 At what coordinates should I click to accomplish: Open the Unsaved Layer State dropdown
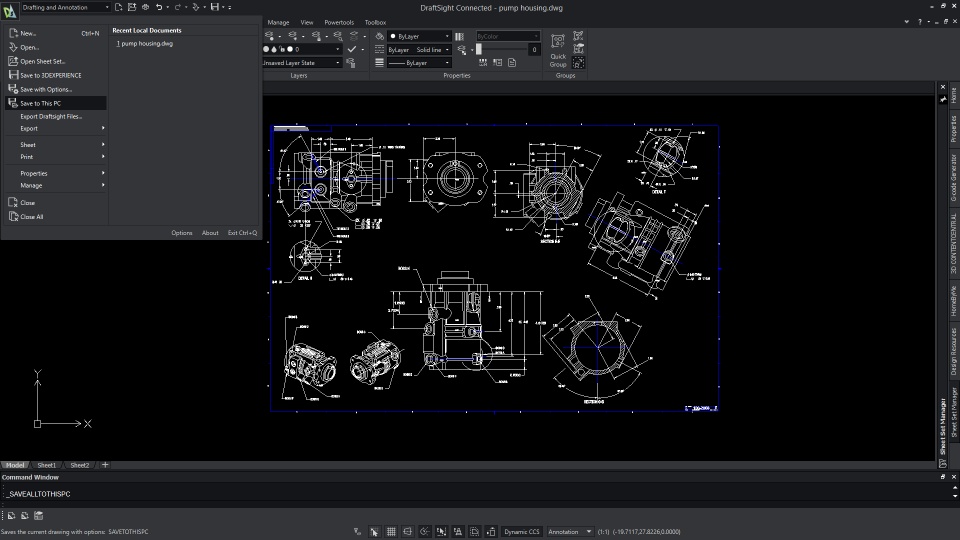pyautogui.click(x=302, y=62)
